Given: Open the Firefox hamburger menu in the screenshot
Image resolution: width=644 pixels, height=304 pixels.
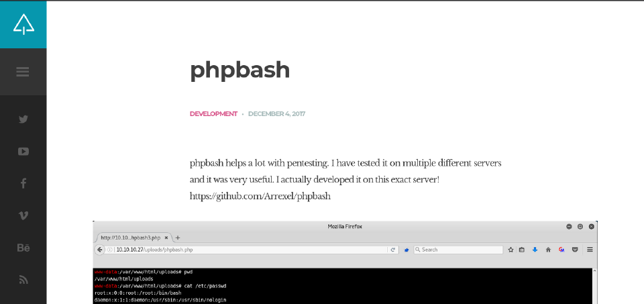Looking at the screenshot, I should click(590, 250).
